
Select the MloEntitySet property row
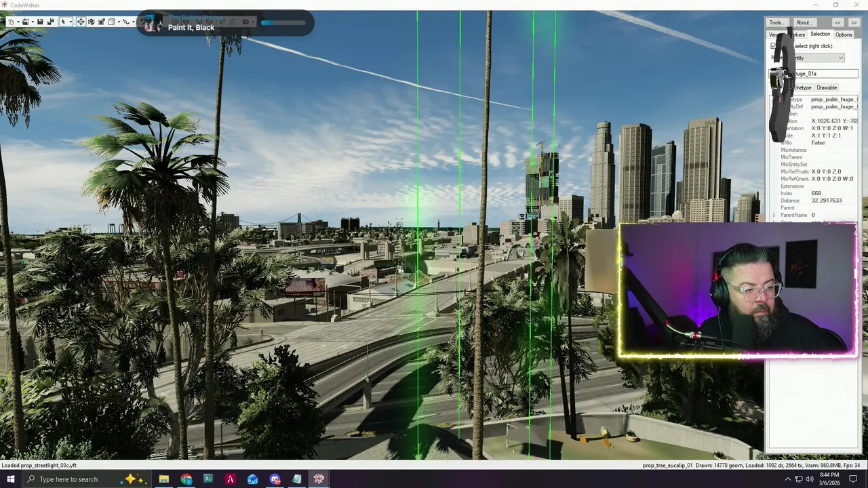click(814, 165)
